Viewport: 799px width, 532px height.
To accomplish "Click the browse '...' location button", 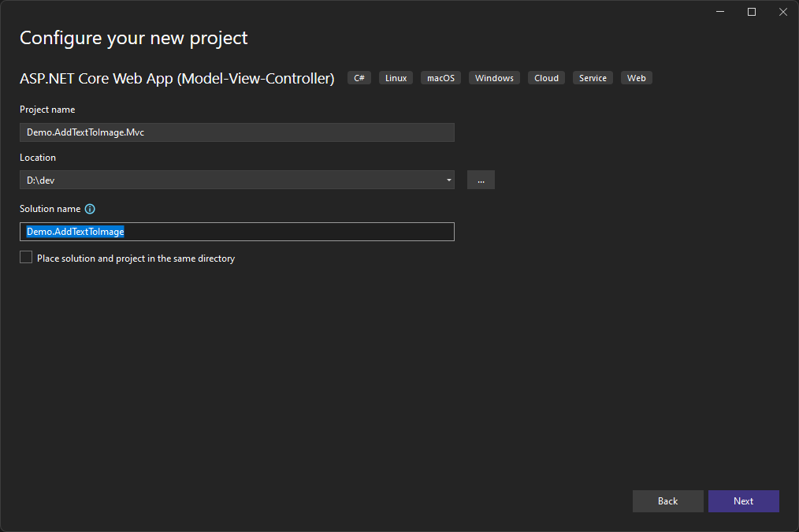I will tap(481, 180).
